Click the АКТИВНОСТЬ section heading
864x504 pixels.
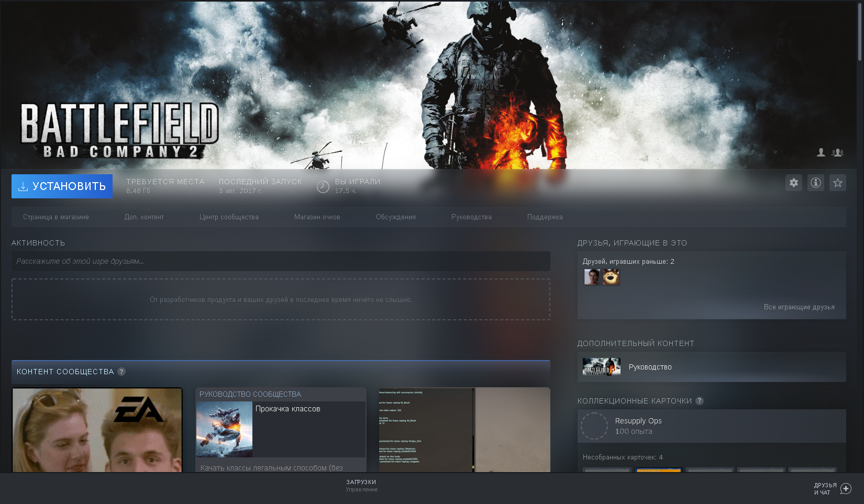coord(38,243)
